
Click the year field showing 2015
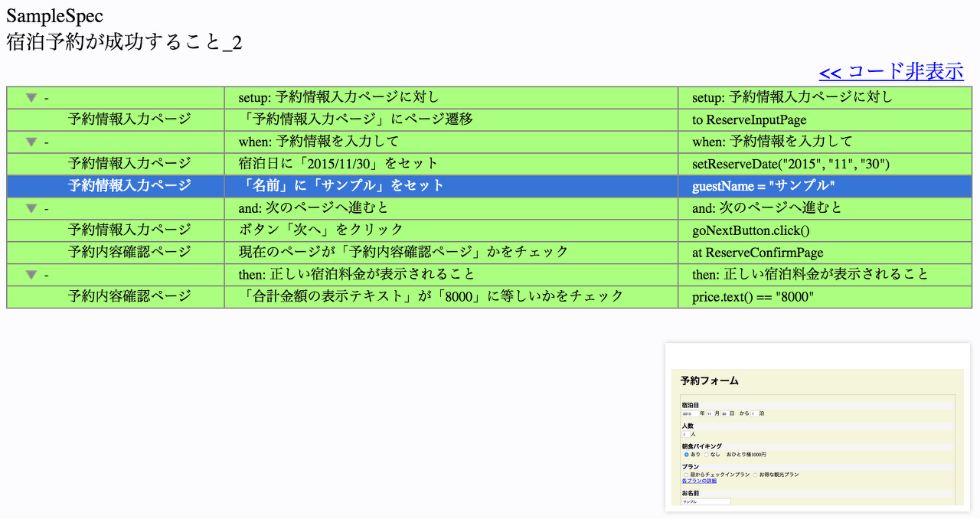click(691, 413)
